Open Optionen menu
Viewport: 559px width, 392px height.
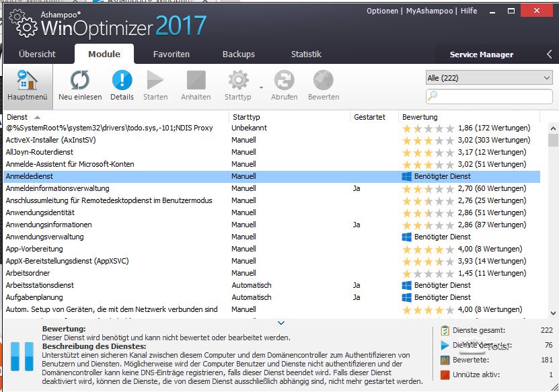382,11
